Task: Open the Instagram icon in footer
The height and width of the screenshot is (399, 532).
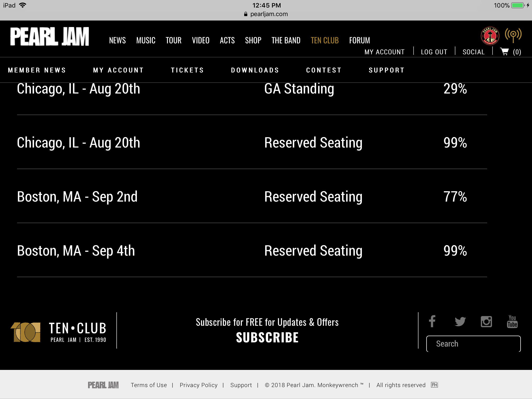Action: coord(486,322)
